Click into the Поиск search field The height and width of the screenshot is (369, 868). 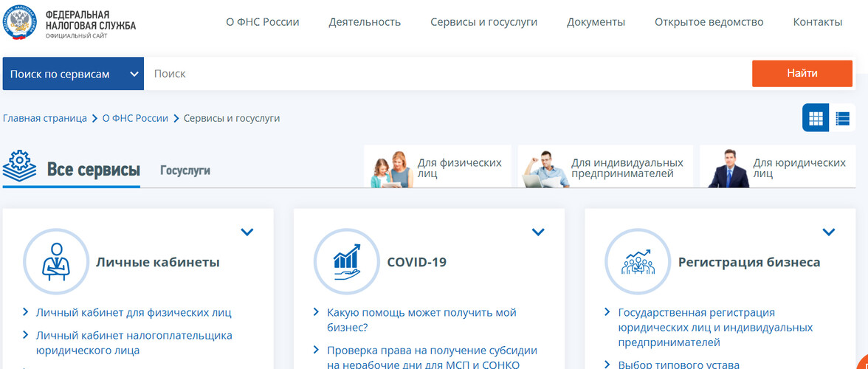443,74
